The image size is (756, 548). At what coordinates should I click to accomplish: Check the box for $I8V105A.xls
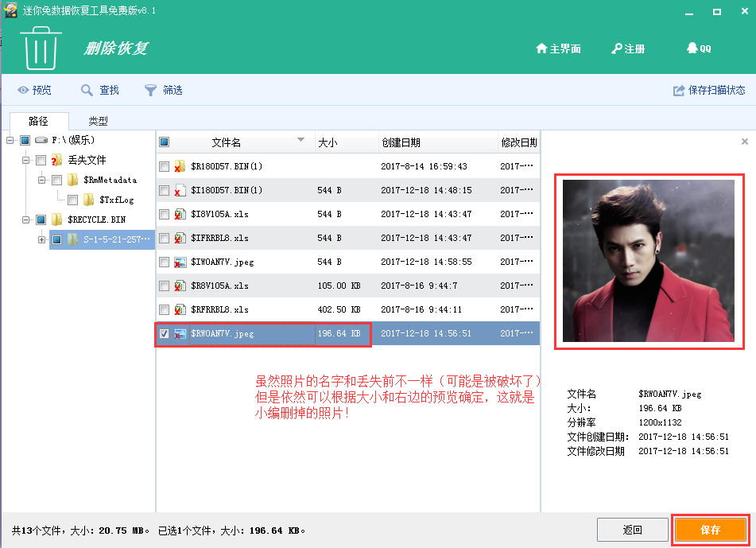point(164,214)
